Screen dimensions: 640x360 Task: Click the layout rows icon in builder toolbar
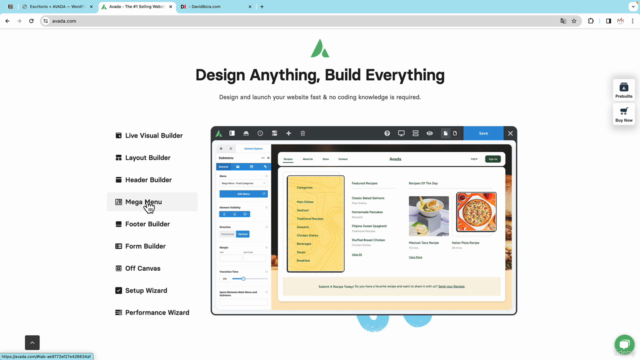(x=415, y=133)
